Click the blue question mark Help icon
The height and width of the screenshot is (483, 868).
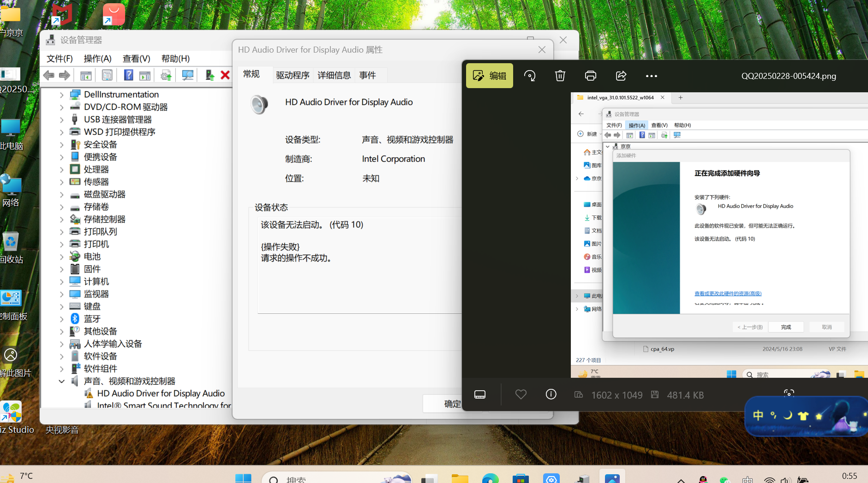coord(129,75)
